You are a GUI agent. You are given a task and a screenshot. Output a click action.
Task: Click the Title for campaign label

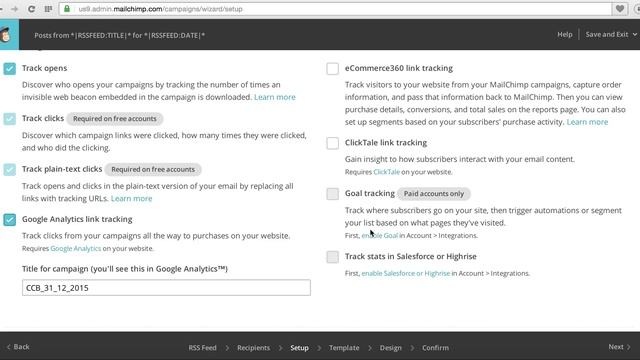125,269
